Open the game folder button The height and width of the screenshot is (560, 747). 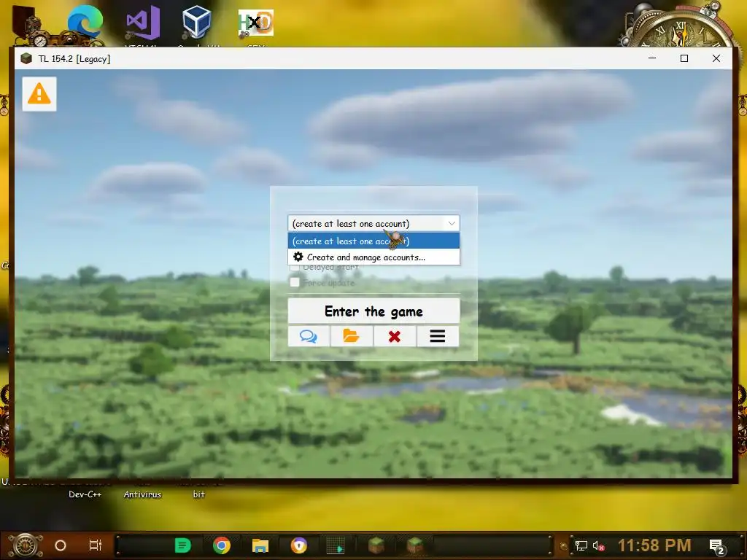352,336
